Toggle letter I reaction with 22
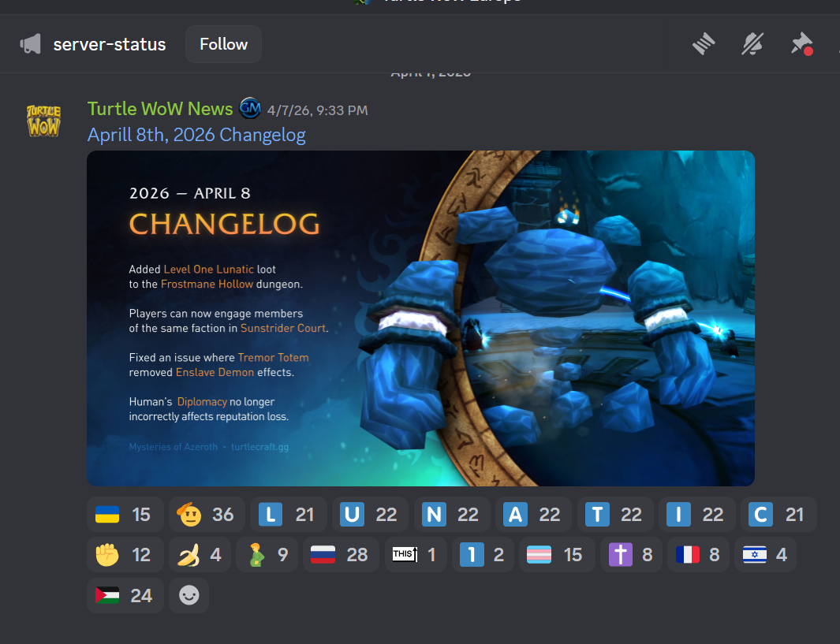Image resolution: width=840 pixels, height=644 pixels. point(697,515)
